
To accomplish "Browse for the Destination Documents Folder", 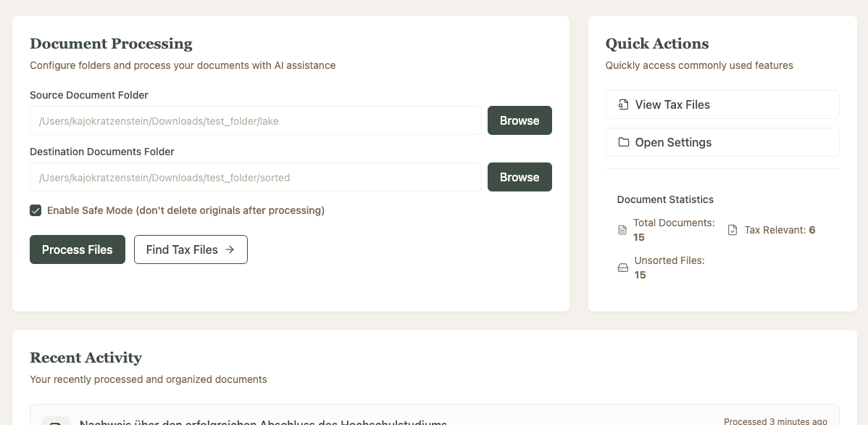I will pos(519,177).
